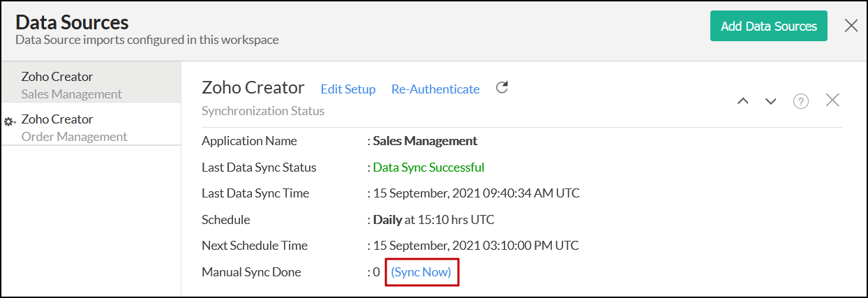Click the Zoho Creator panel heading
Screen dimensions: 868x298
253,88
